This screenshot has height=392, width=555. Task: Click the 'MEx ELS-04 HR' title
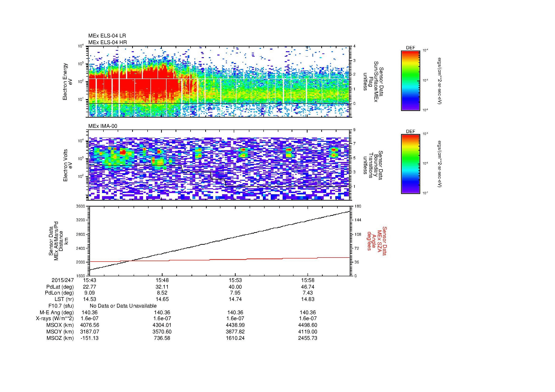coord(107,42)
